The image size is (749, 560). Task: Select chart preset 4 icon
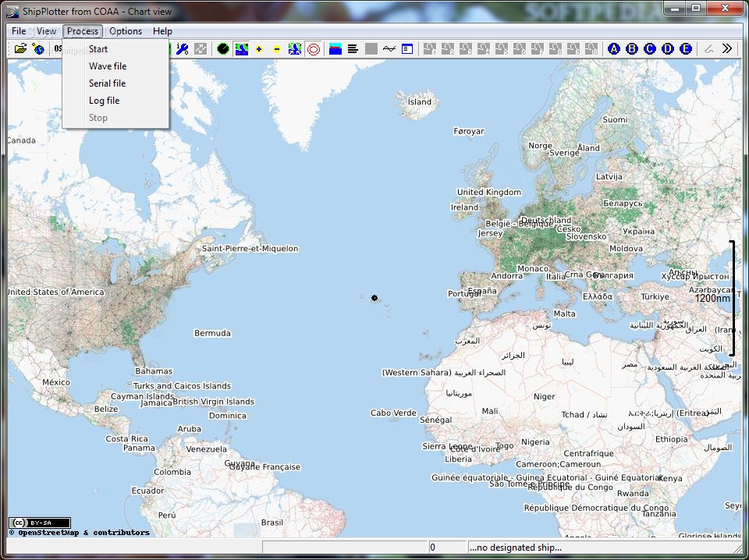(484, 48)
